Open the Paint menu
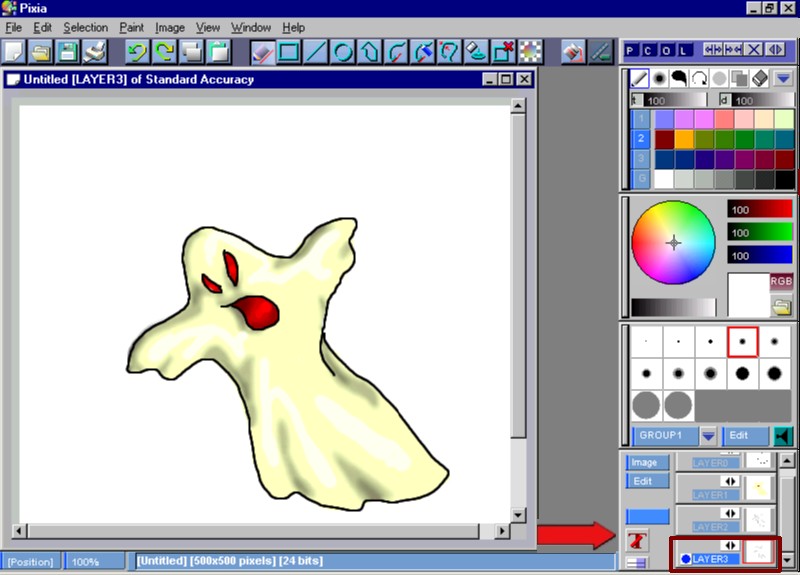800x575 pixels. 131,28
